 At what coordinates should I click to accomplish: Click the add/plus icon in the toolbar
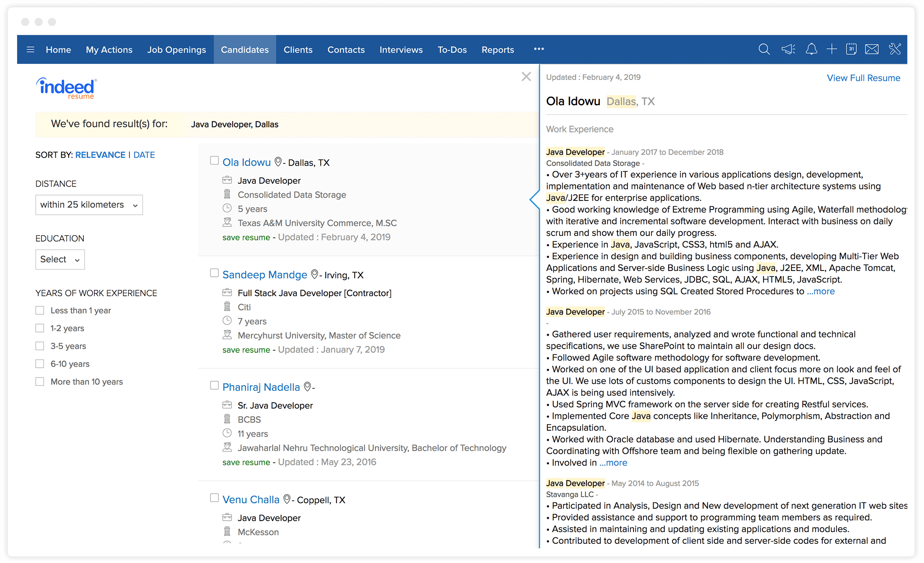pyautogui.click(x=830, y=50)
